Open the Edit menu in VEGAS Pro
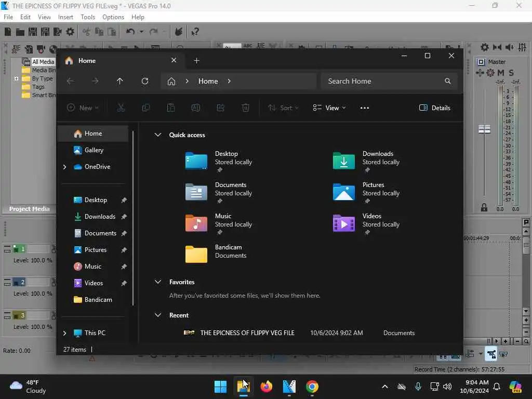Viewport: 532px width, 399px height. 25,17
